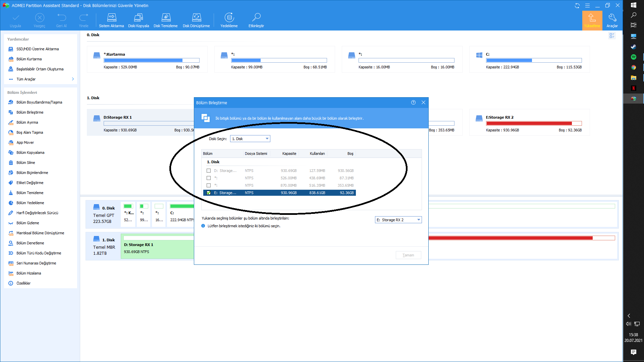Click the Disk Temizleme icon
The height and width of the screenshot is (362, 644).
pos(166,17)
